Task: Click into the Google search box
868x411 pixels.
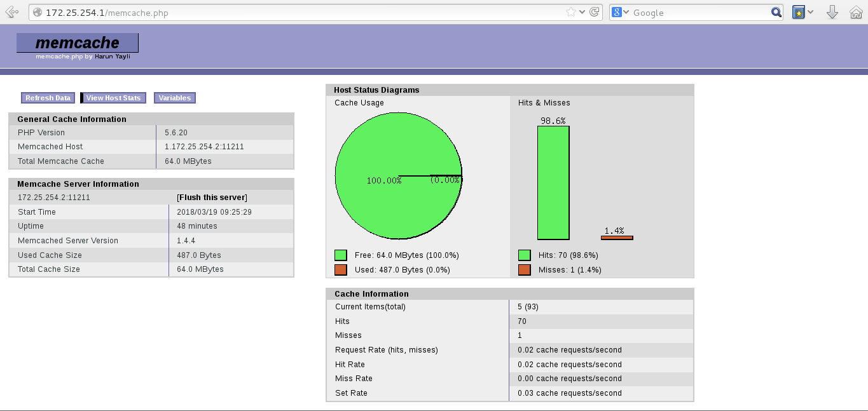Action: pos(701,12)
